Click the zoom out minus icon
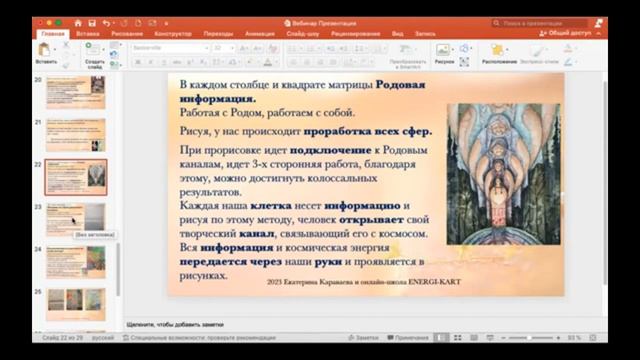The height and width of the screenshot is (360, 640). (503, 338)
